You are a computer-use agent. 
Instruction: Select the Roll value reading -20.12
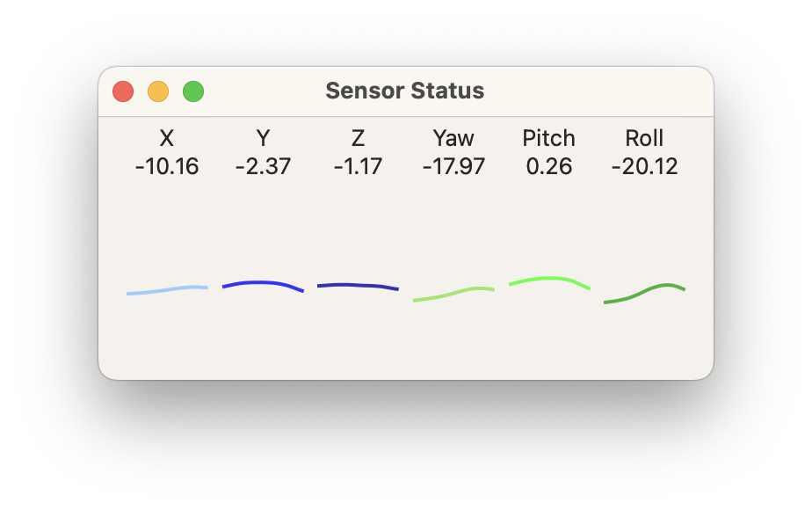[644, 166]
